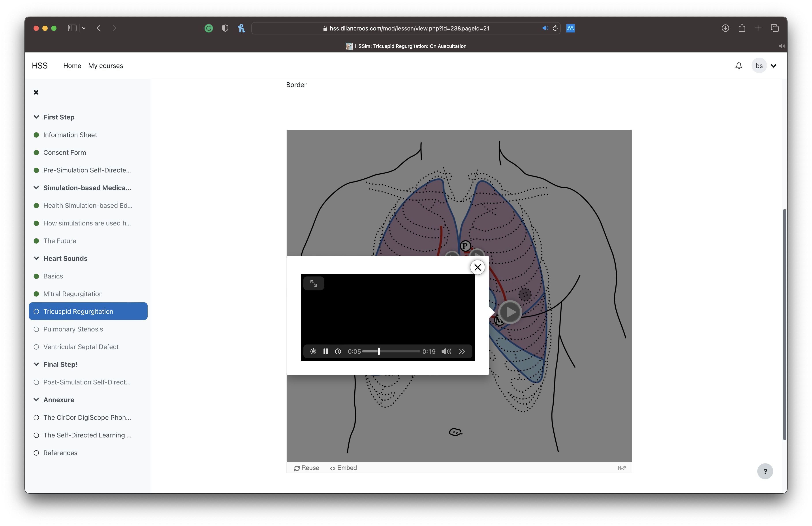Open Ventricular Septal Defect lesson

tap(81, 347)
